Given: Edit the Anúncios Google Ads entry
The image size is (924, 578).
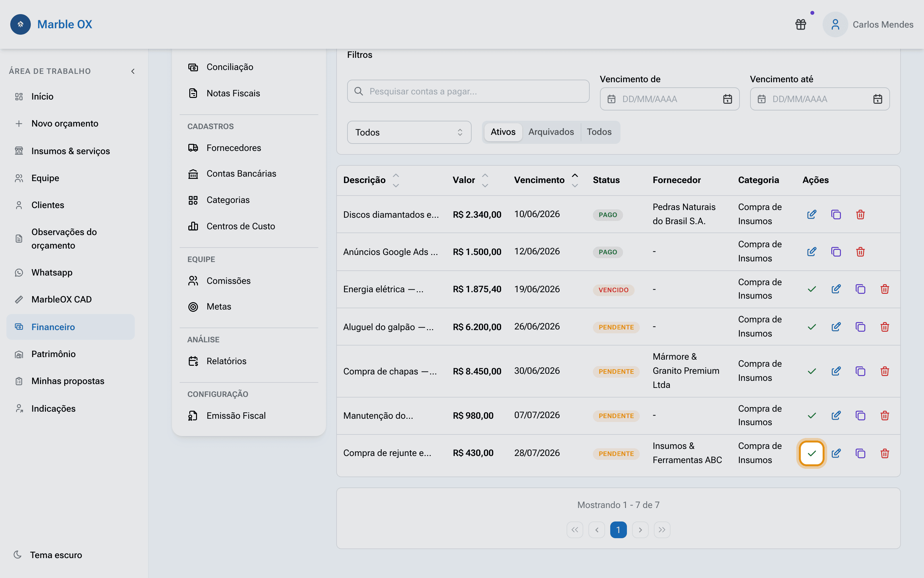Looking at the screenshot, I should click(x=812, y=252).
